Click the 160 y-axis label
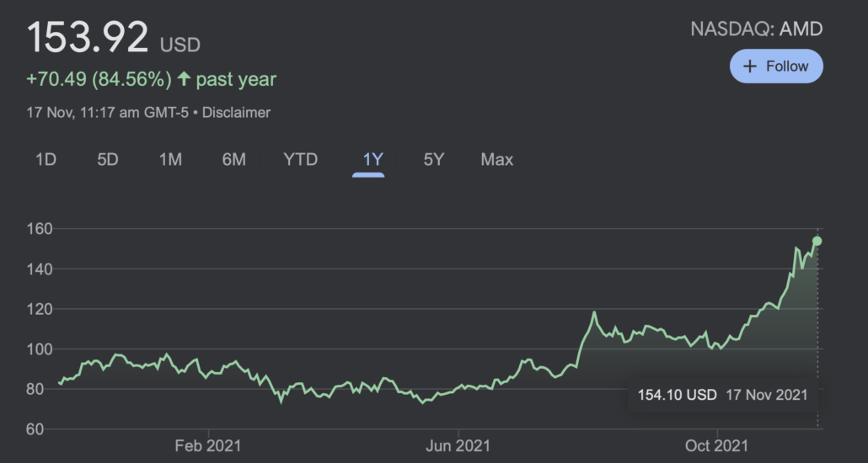The width and height of the screenshot is (868, 463). [x=39, y=228]
